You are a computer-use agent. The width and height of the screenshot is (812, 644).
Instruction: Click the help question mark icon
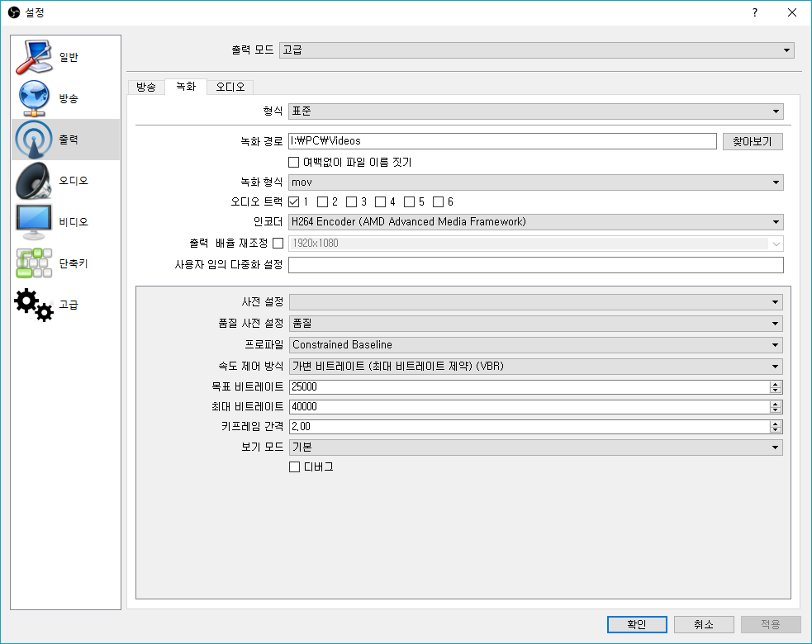click(754, 12)
